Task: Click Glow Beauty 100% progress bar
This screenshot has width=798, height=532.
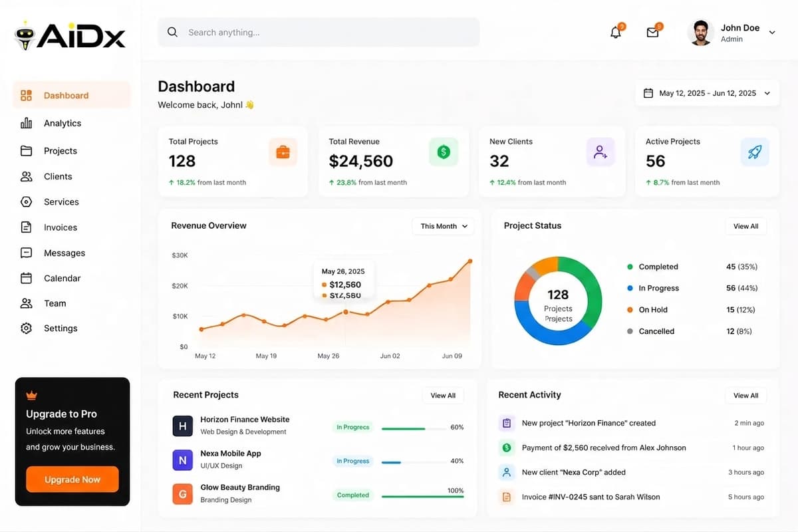Action: [423, 497]
